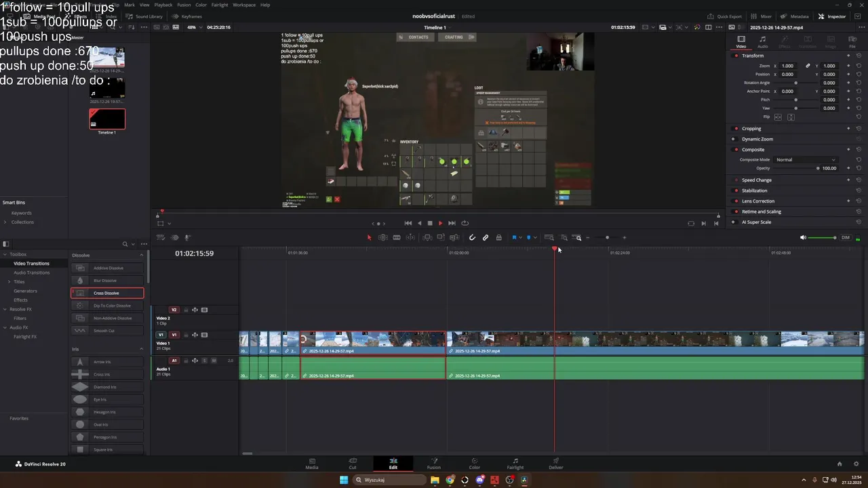Click Insert Clip edit icon
This screenshot has height=488, width=868.
[427, 237]
